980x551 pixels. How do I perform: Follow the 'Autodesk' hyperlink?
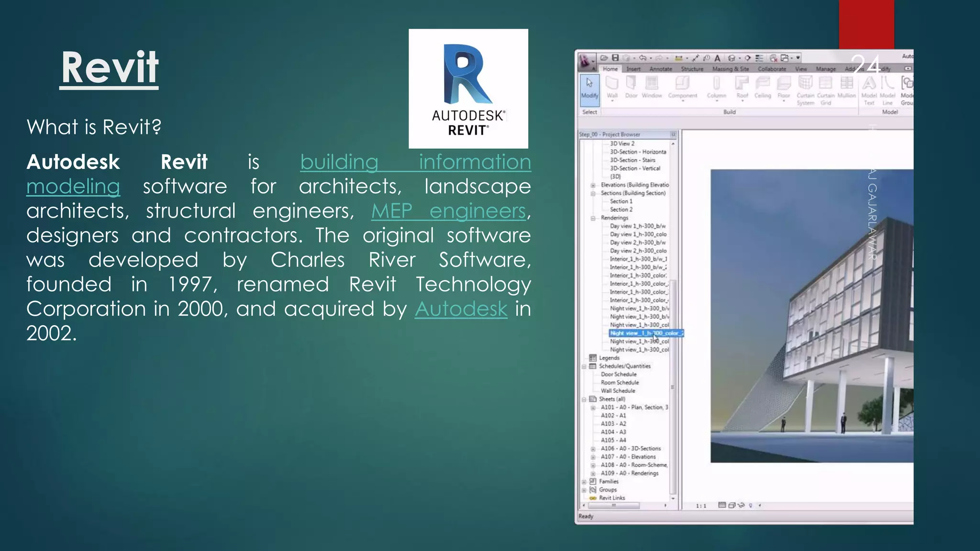click(x=461, y=309)
